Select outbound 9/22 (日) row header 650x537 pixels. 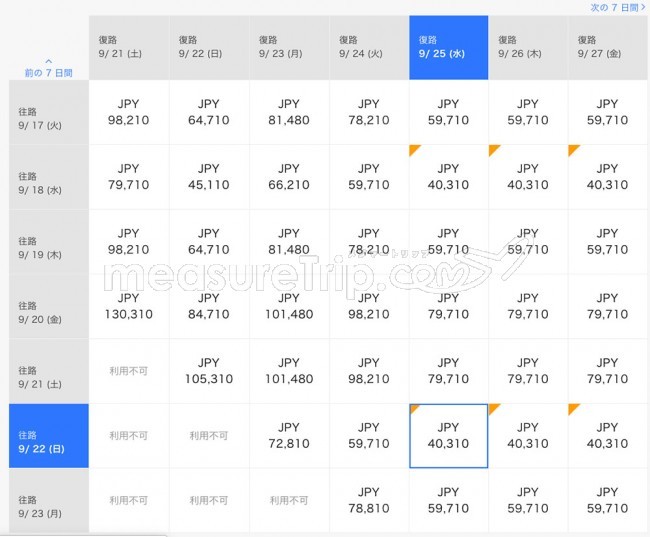[47, 436]
